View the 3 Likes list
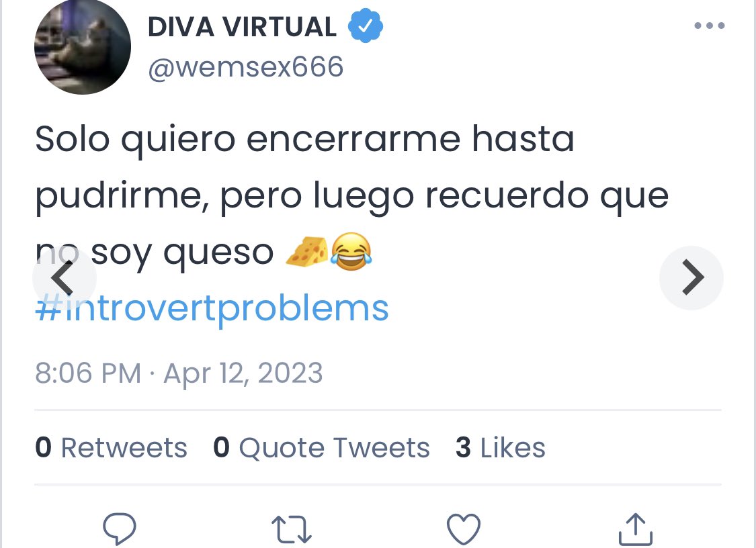Viewport: 756px width, 548px height. 501,447
